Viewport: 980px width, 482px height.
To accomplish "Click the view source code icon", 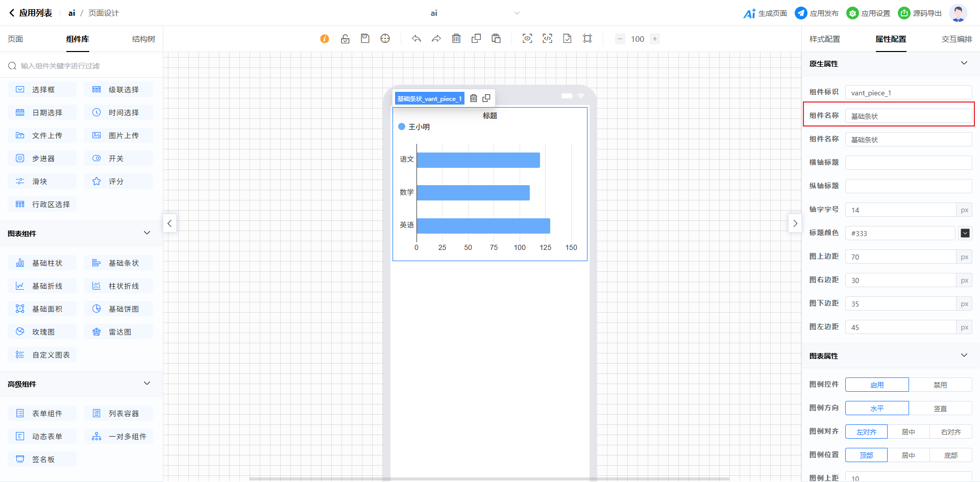I will (547, 39).
